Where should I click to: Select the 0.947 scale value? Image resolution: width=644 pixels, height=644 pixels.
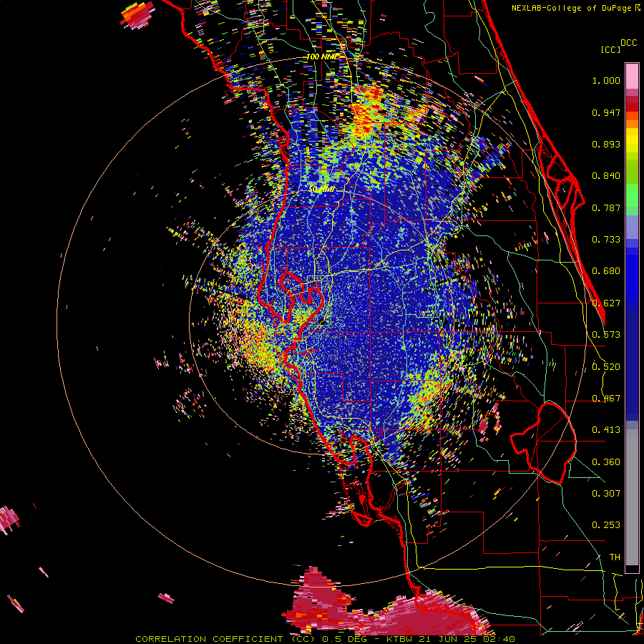[x=606, y=112]
